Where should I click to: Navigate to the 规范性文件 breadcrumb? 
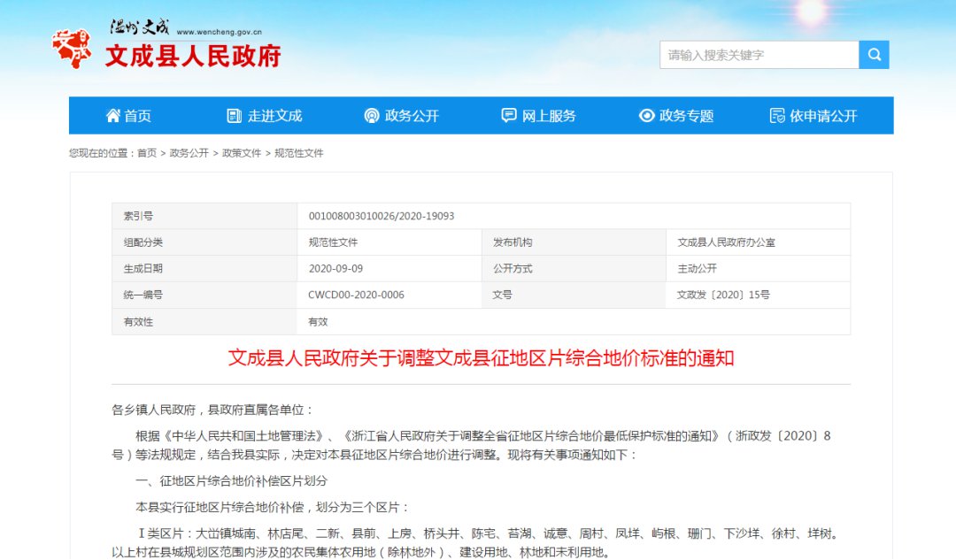299,153
